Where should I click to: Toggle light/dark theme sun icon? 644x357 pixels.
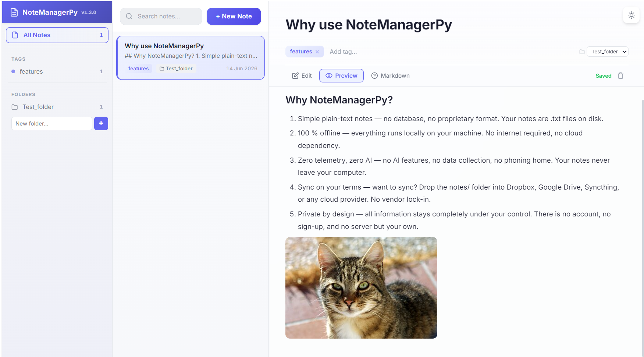(x=631, y=15)
